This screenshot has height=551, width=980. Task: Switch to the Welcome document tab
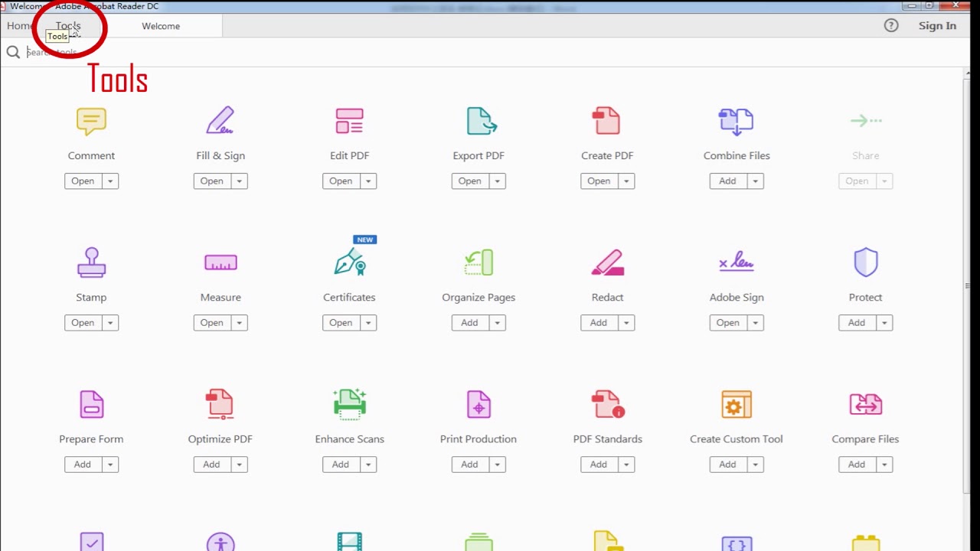[x=161, y=26]
